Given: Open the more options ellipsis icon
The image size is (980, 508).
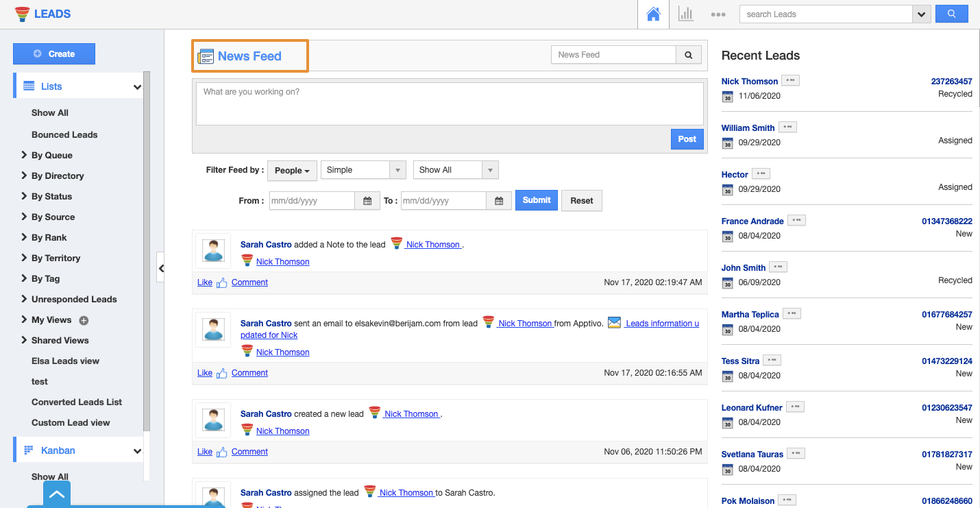Looking at the screenshot, I should [x=718, y=14].
